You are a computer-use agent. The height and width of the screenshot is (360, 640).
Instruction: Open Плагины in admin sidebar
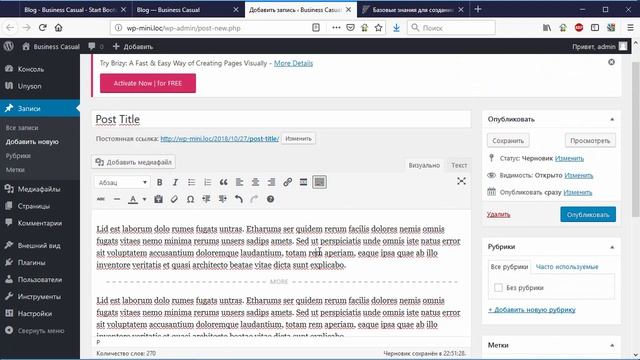coord(40,262)
